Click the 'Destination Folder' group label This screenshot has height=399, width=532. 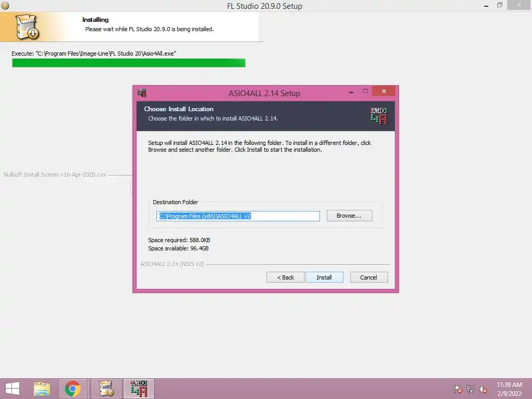tap(176, 202)
